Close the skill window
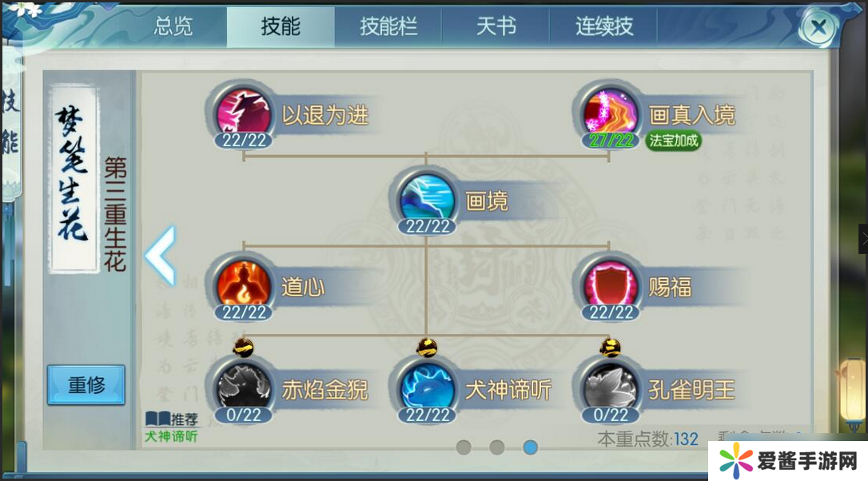This screenshot has height=481, width=868. click(x=818, y=26)
